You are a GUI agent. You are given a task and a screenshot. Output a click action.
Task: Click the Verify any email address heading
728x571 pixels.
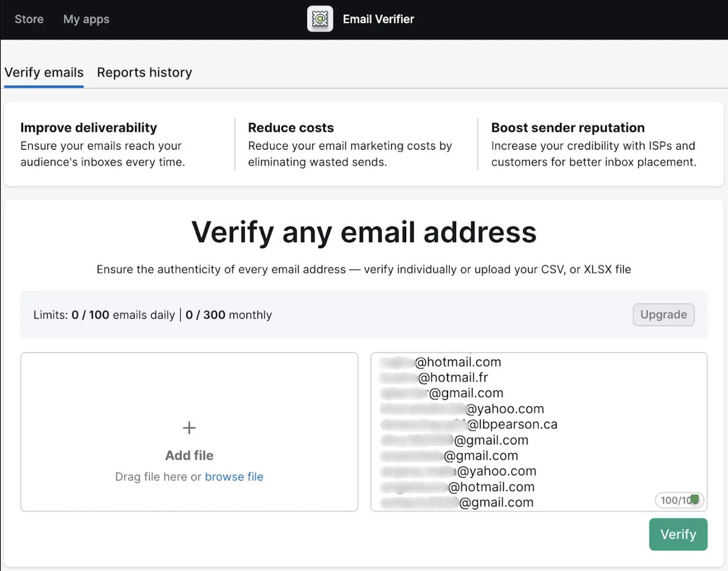click(364, 232)
